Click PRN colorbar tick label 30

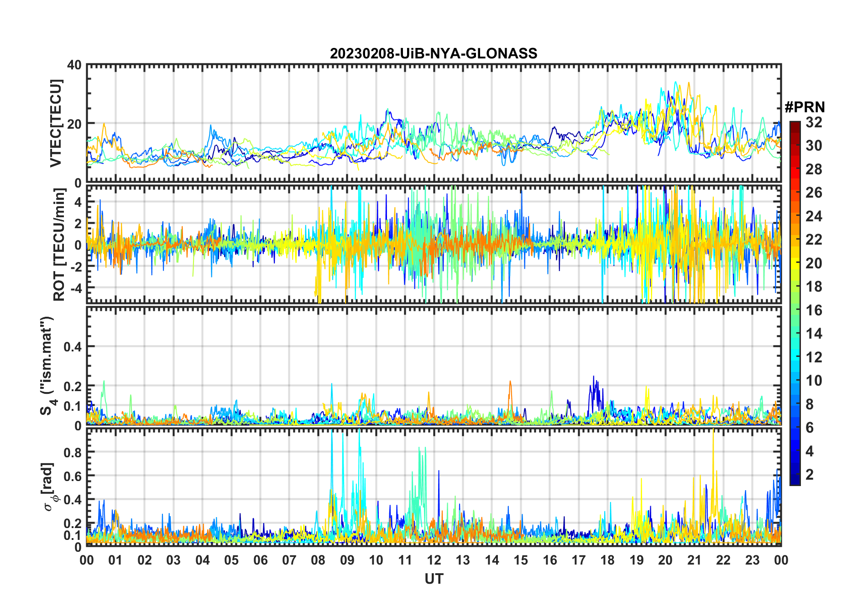[814, 146]
